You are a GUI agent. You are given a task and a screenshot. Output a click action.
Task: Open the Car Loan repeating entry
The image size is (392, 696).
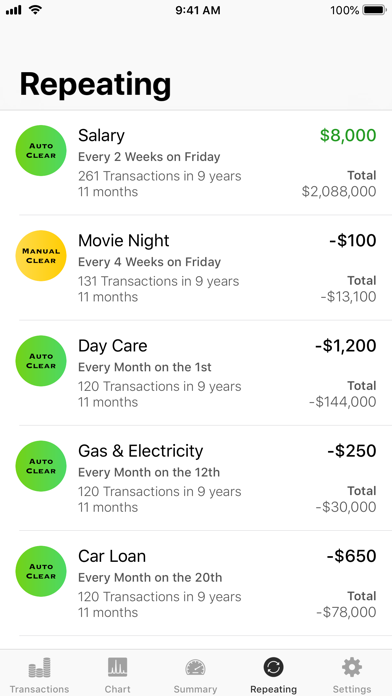point(196,583)
